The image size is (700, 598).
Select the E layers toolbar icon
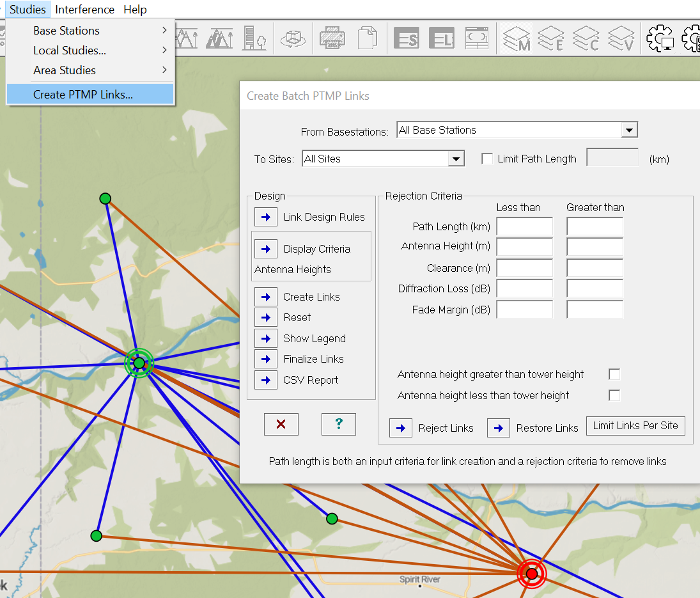coord(551,38)
